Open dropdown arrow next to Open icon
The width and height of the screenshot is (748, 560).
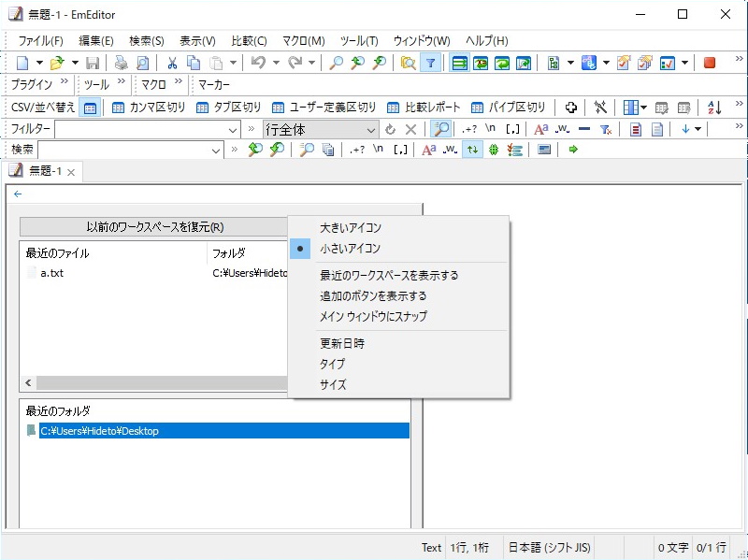75,63
